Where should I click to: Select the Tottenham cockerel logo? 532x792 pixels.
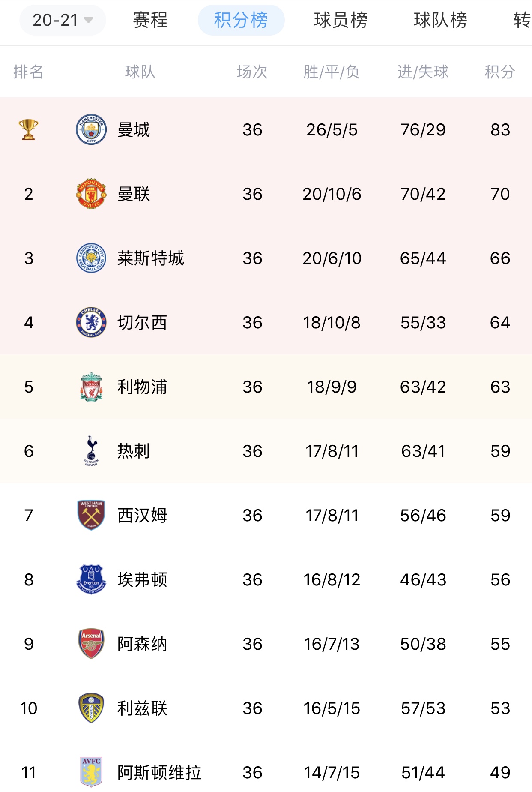tap(91, 451)
